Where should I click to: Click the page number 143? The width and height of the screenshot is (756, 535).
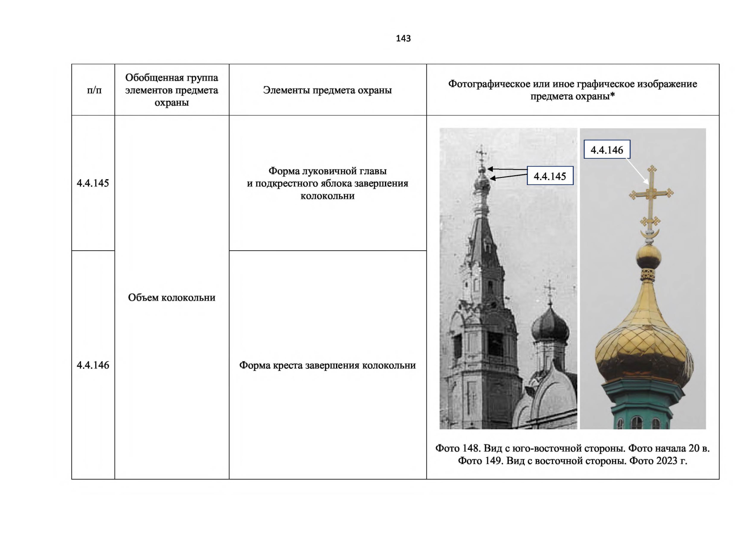(403, 38)
